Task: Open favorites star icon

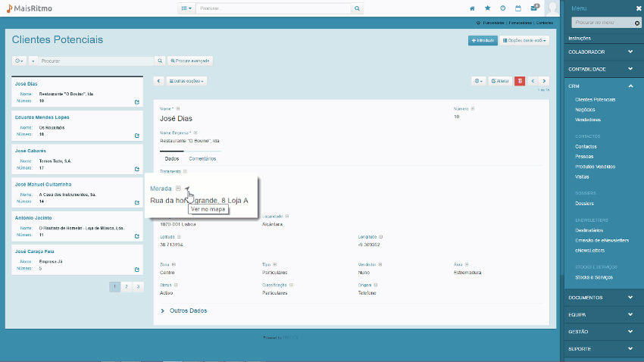Action: (x=487, y=8)
